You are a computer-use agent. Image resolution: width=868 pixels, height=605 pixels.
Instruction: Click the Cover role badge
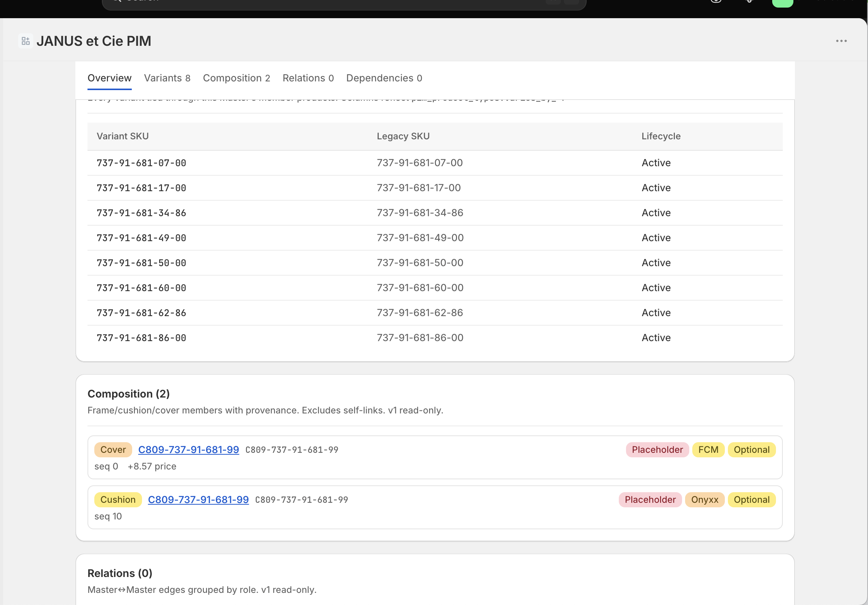click(113, 450)
